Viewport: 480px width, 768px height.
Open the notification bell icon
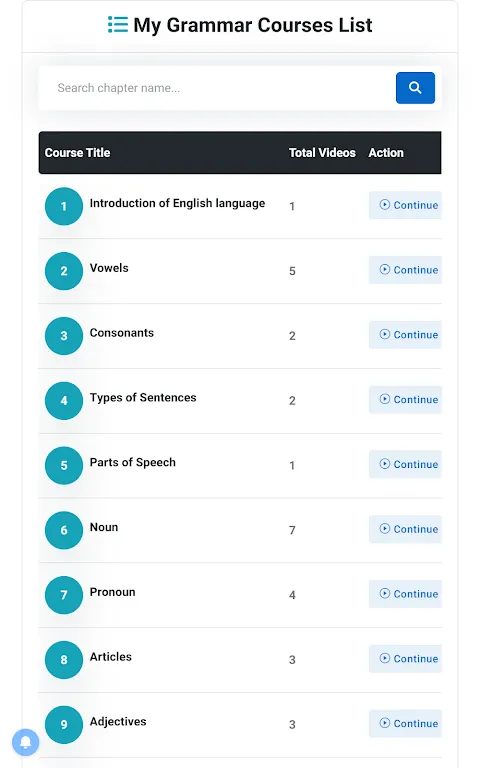[x=25, y=742]
